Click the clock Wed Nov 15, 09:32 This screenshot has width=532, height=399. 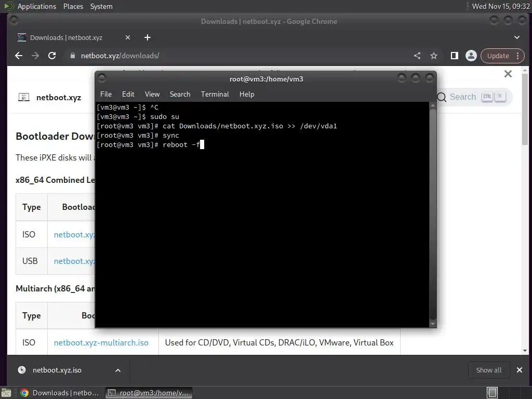click(501, 6)
